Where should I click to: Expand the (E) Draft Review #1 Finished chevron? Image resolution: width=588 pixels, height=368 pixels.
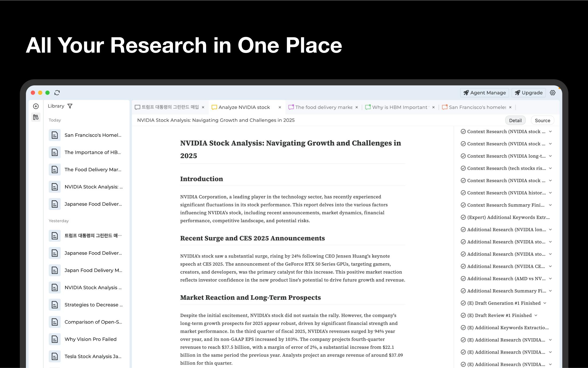536,315
